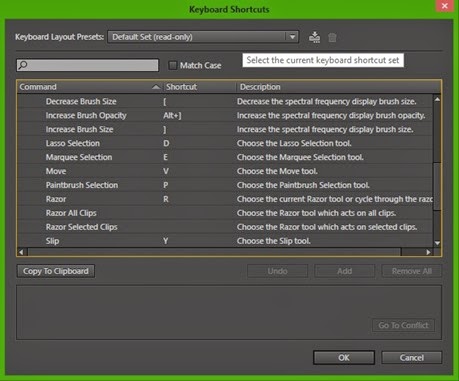This screenshot has height=381, width=459.
Task: Click the Y shortcut for Slip
Action: [165, 241]
